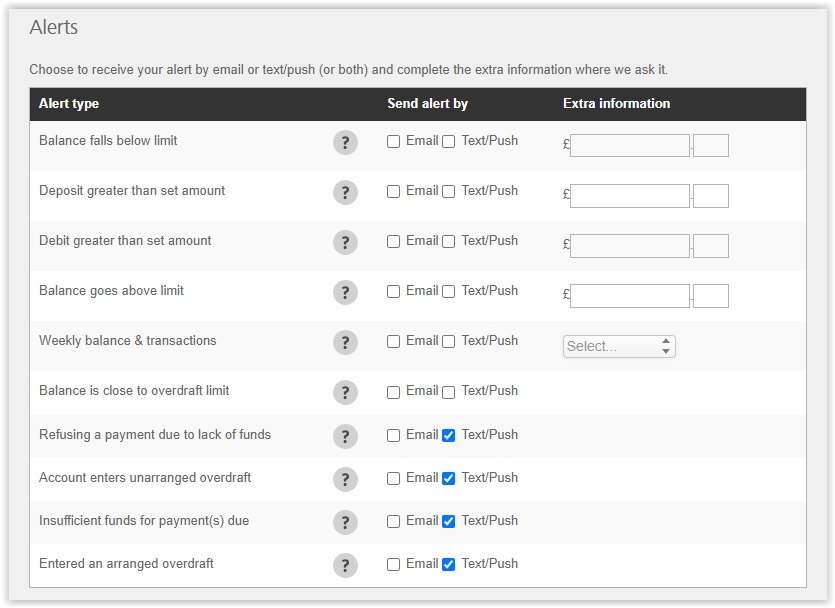Click pounds field for Balance falls below limit
This screenshot has width=835, height=608.
tap(630, 145)
